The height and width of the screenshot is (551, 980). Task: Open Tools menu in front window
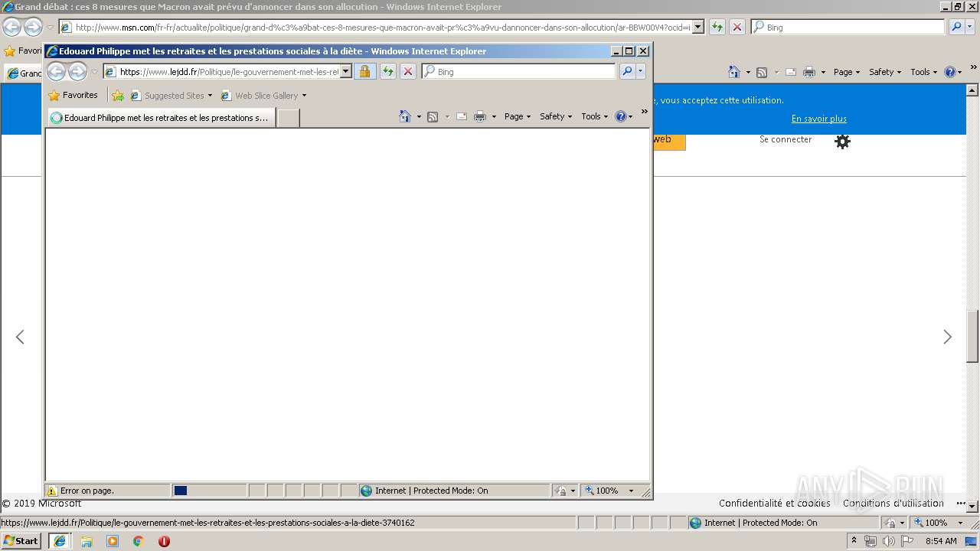click(594, 116)
